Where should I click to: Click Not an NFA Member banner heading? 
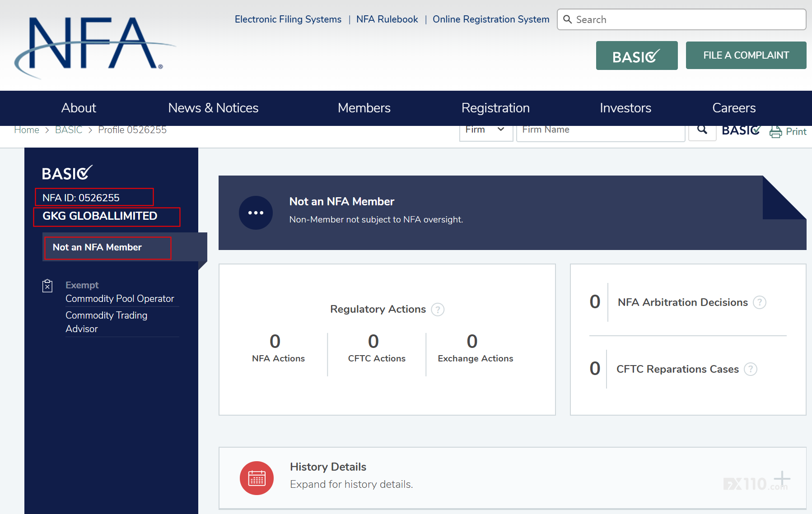(342, 202)
